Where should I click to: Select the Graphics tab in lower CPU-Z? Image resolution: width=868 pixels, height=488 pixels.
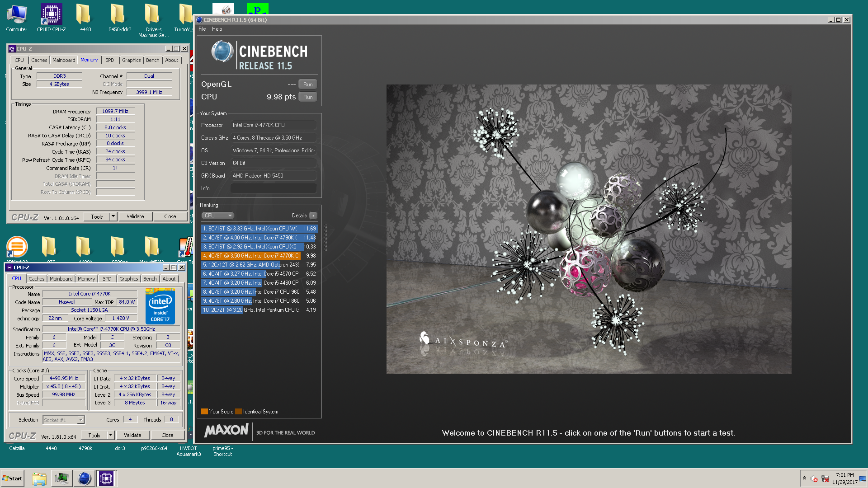coord(129,279)
